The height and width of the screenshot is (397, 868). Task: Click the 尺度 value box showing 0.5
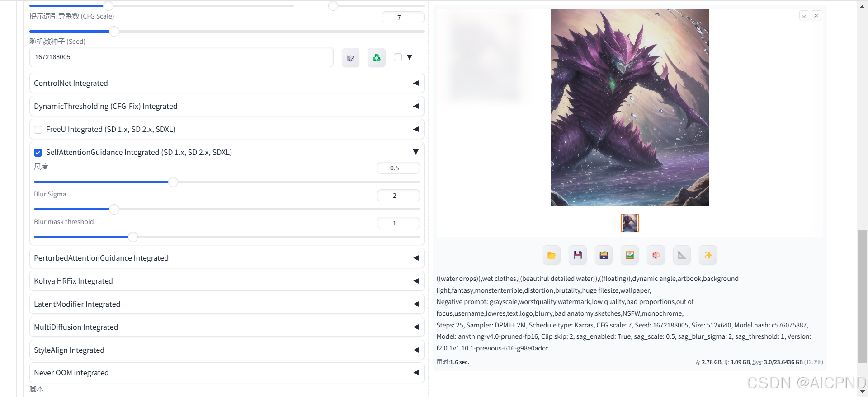click(398, 168)
